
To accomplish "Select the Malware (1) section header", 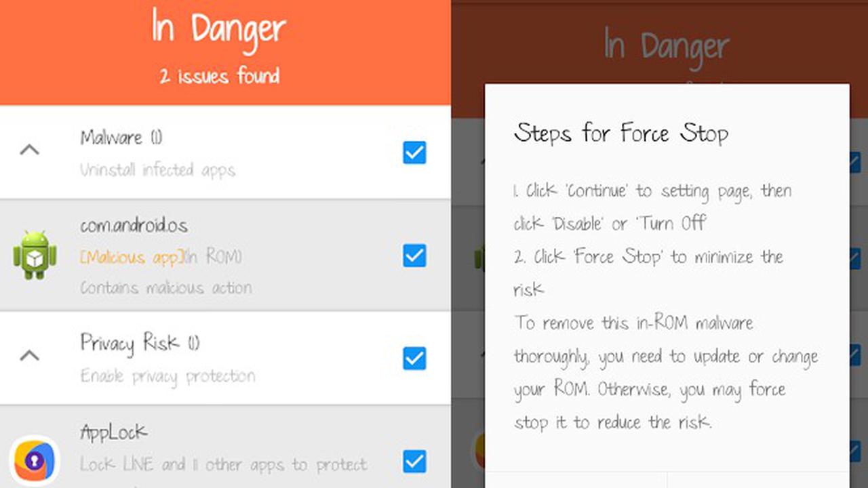I will (225, 152).
